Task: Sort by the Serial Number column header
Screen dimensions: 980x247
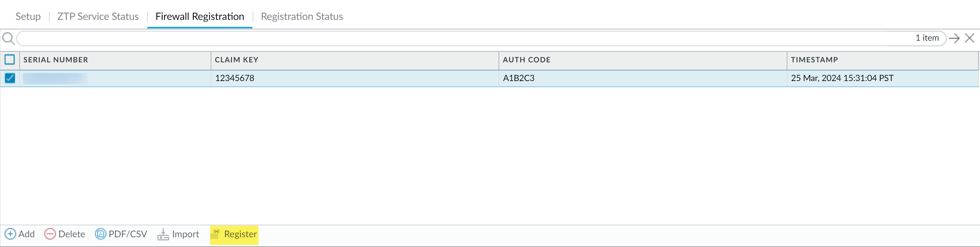Action: 55,60
